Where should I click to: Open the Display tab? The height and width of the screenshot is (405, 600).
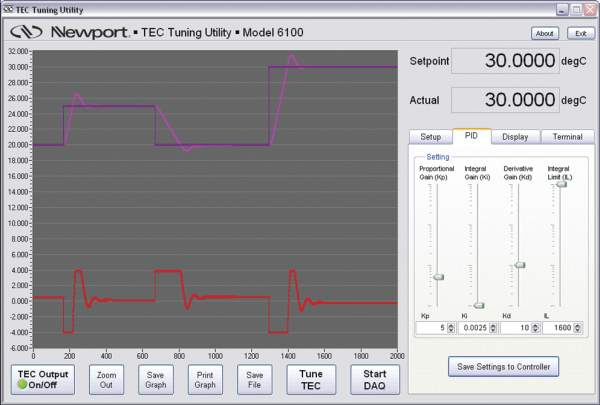[x=516, y=136]
